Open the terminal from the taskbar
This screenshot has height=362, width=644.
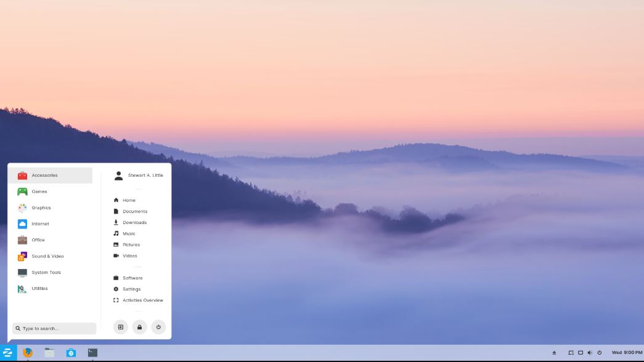point(92,352)
